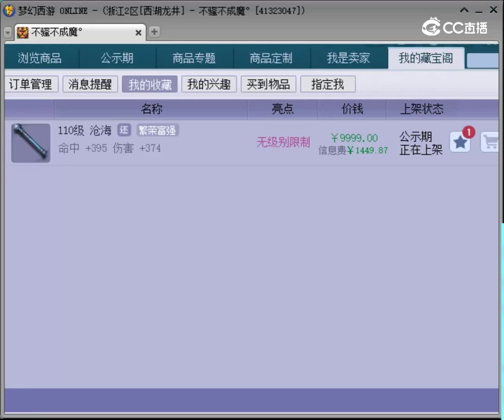Open new tab with plus button
Image resolution: width=504 pixels, height=420 pixels.
[x=154, y=32]
